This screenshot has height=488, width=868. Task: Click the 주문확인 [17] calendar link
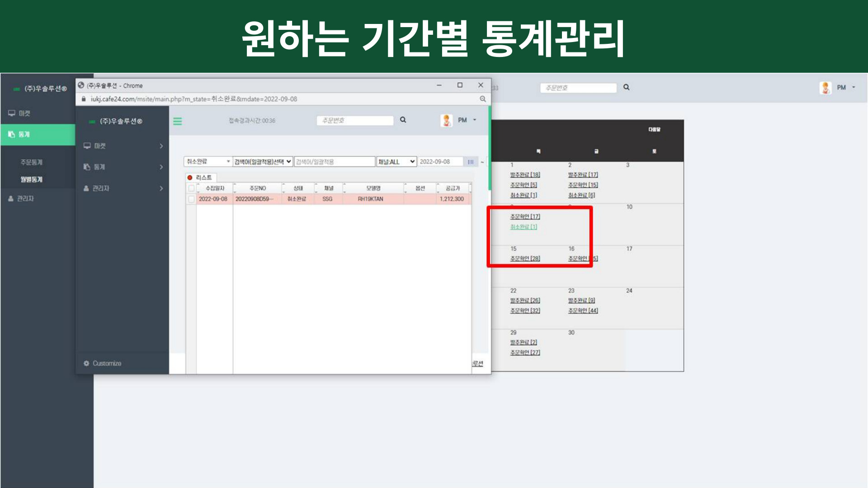pos(525,216)
